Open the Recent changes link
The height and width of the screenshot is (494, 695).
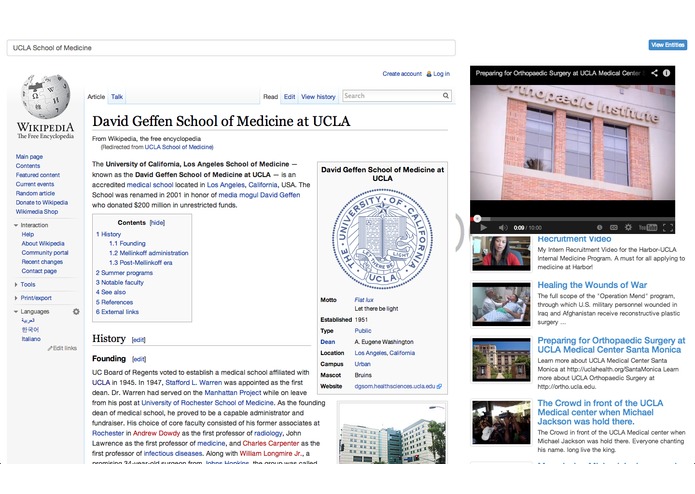point(42,262)
